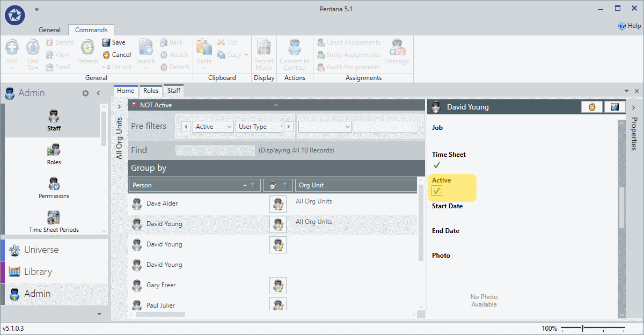Click the user-type column header icon
The height and width of the screenshot is (335, 644).
(x=273, y=185)
